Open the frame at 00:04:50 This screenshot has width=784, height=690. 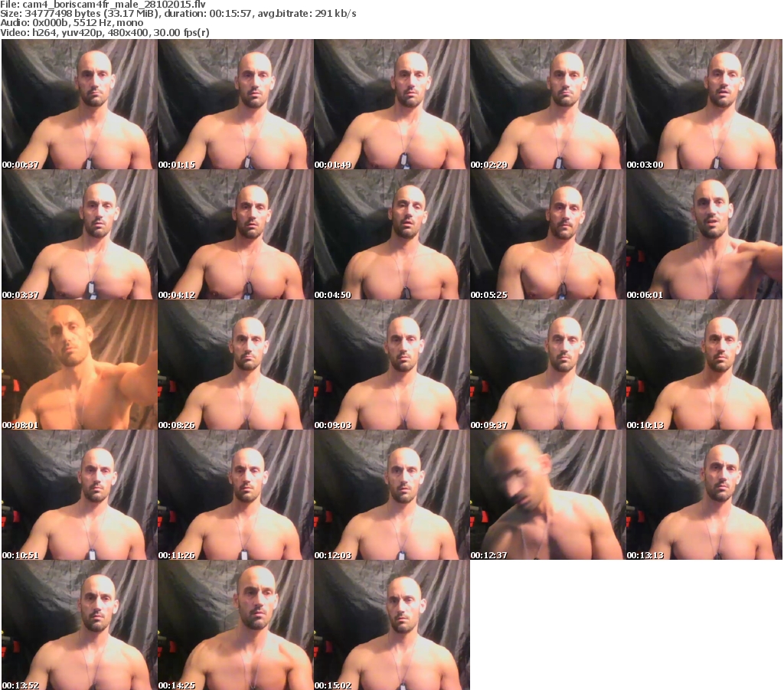click(x=392, y=234)
